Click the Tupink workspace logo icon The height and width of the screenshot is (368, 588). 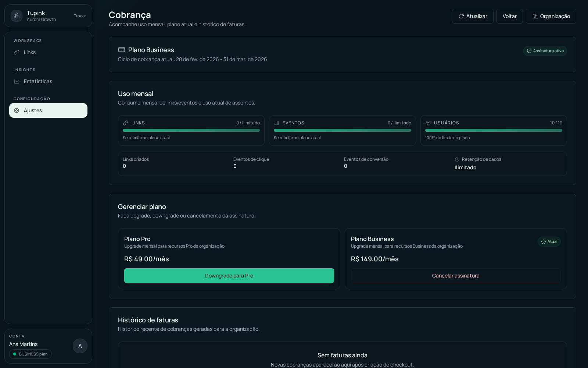coord(17,16)
